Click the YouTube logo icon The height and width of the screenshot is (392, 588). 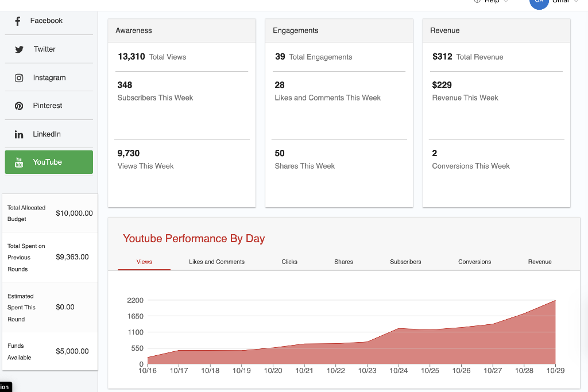tap(19, 162)
